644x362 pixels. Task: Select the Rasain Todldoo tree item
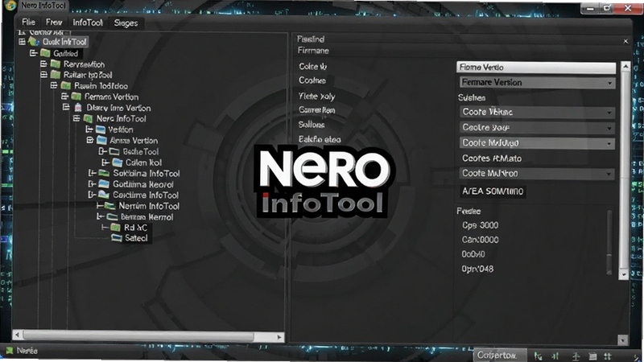coord(101,86)
